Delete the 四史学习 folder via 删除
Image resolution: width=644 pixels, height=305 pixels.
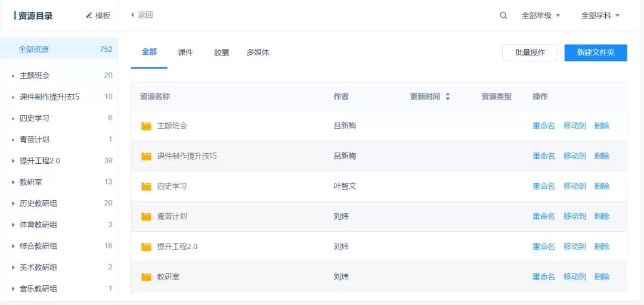coord(602,186)
